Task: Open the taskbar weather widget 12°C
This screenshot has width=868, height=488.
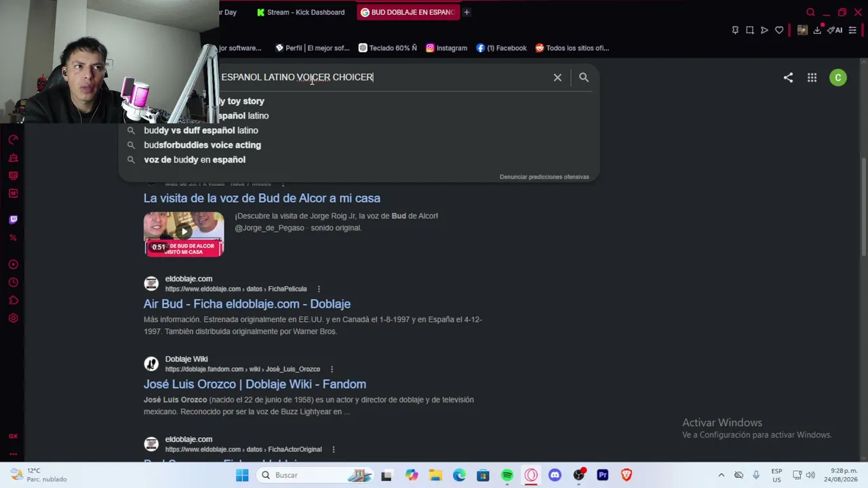Action: (x=39, y=475)
